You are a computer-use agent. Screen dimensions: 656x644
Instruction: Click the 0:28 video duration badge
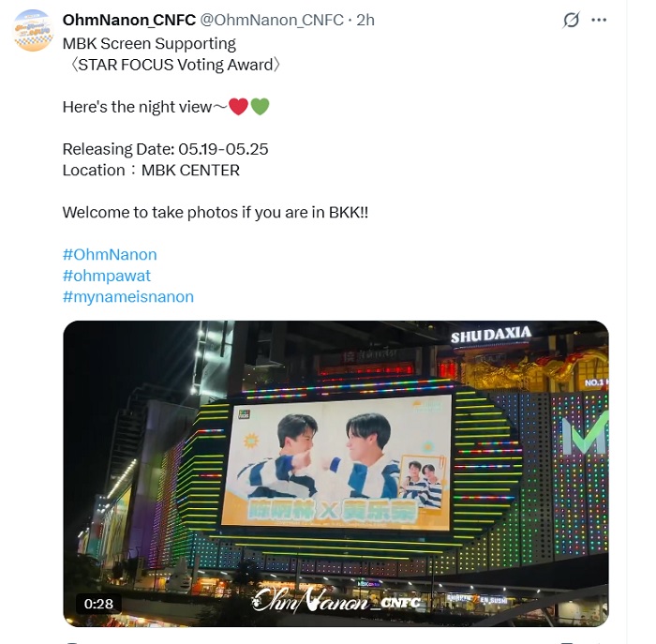[98, 604]
